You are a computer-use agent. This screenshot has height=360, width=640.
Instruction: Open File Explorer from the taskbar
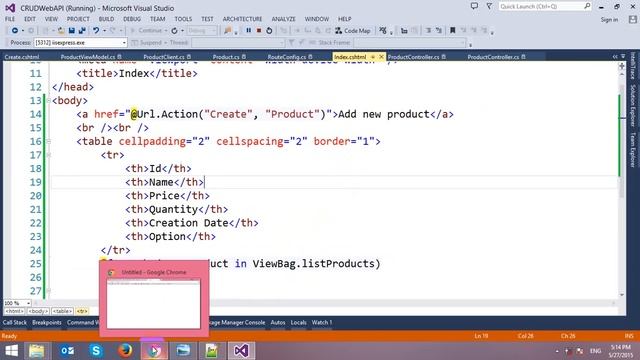click(x=37, y=351)
